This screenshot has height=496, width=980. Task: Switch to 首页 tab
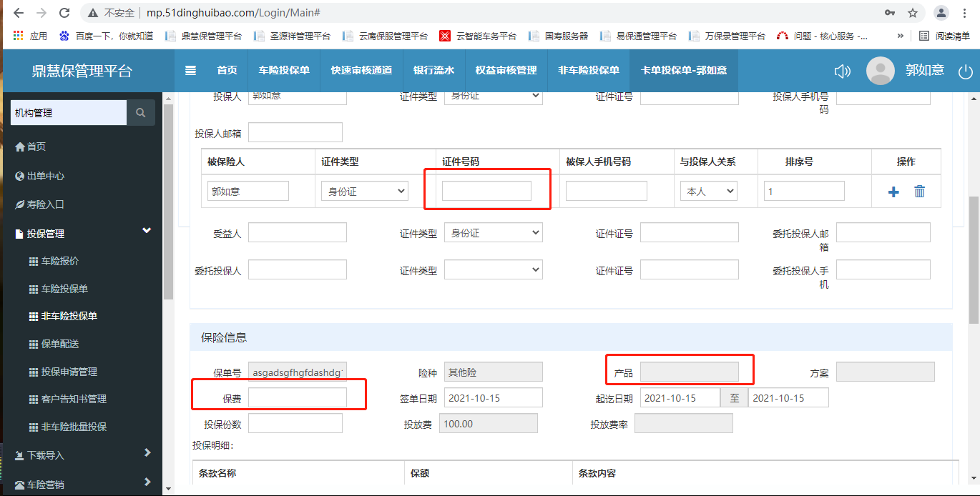(x=227, y=70)
